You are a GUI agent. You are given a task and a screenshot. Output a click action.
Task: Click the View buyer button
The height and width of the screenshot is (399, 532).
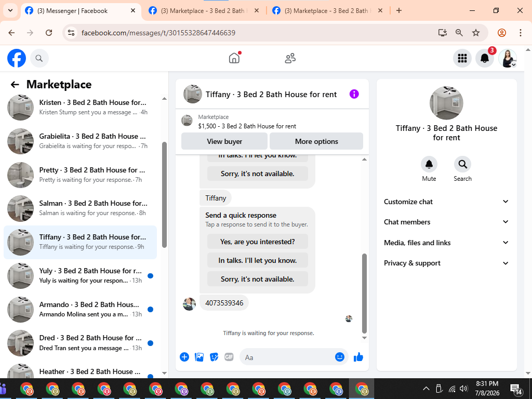(224, 141)
